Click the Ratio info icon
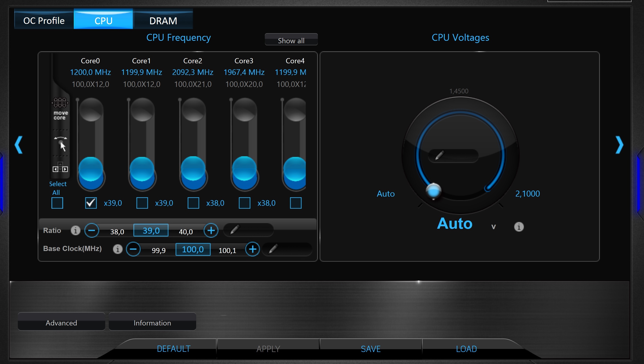This screenshot has width=644, height=364. [76, 230]
